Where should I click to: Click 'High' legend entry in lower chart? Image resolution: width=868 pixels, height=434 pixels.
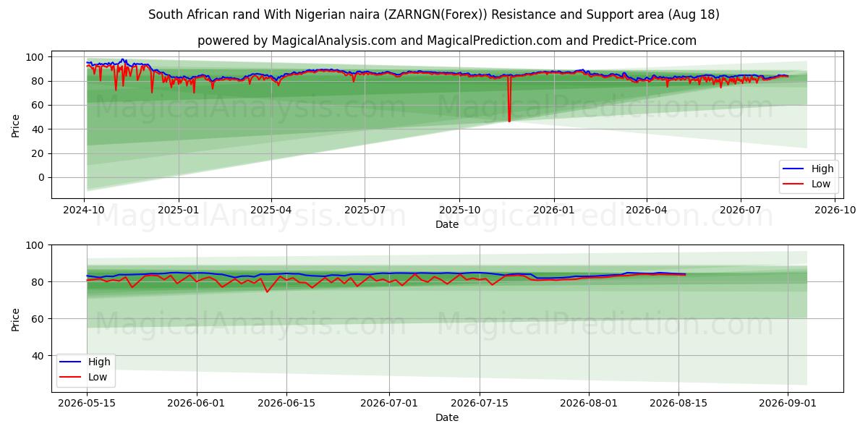(99, 362)
